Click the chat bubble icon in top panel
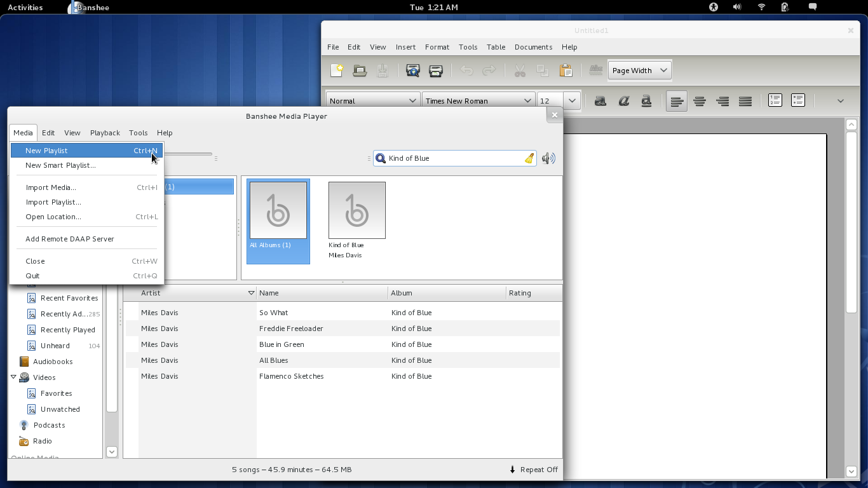Screen dimensions: 868x488 coord(812,7)
